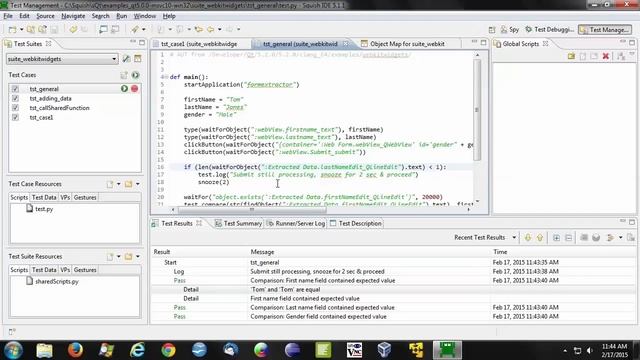The image size is (640, 360).
Task: Click the system tray volume icon
Action: coord(589,351)
